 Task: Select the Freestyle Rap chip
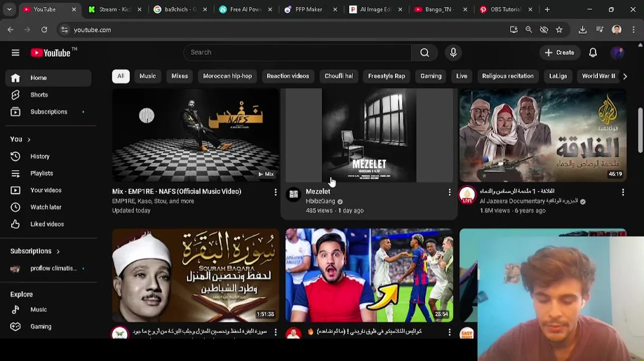pos(386,76)
